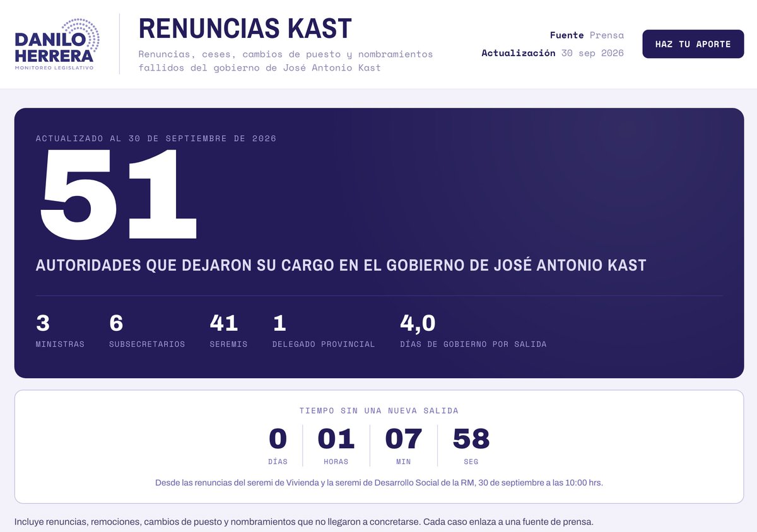Click the 'Actualización 30 sep 2026' text
Screen dimensions: 757x532
point(553,53)
